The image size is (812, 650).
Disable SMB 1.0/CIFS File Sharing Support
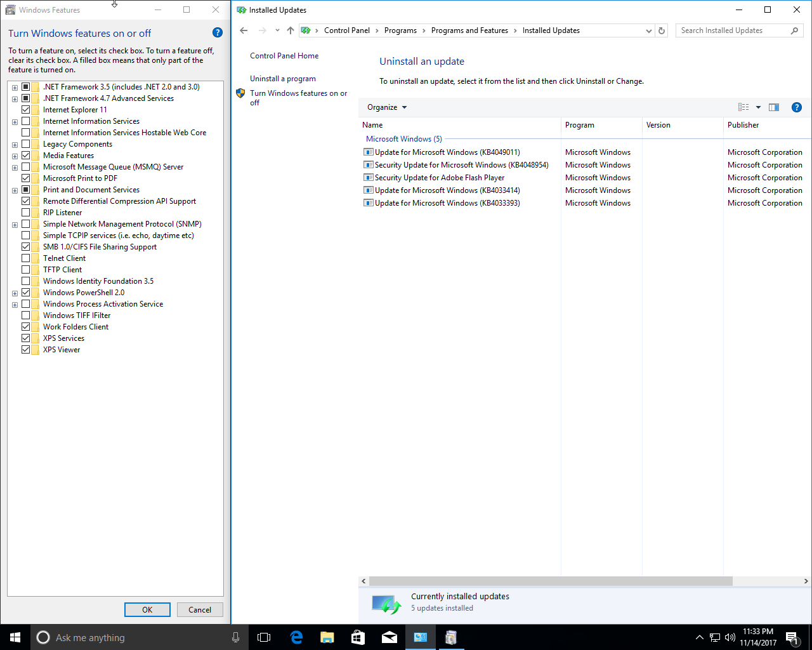click(26, 247)
